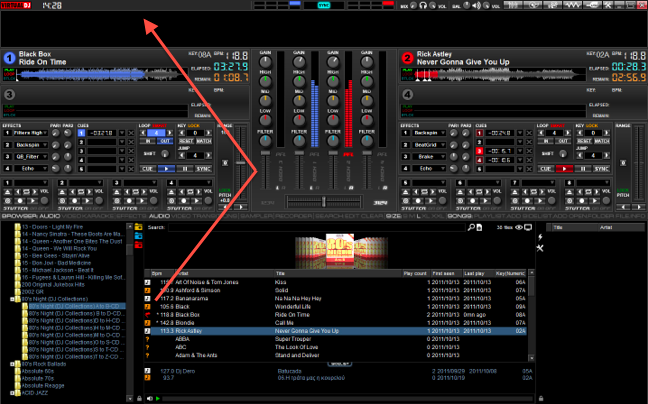Toggle the PFL button on the red channel
648x404 pixels.
348,154
